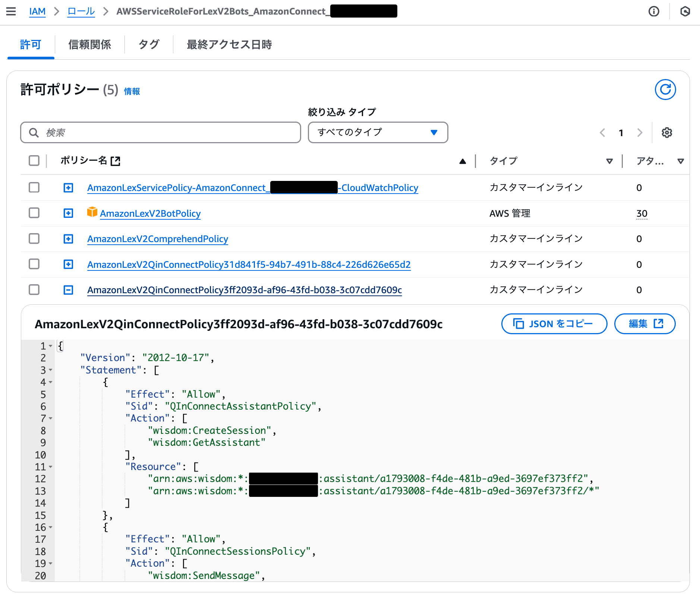The image size is (700, 611).
Task: Click the JSON をコピー button
Action: coord(554,324)
